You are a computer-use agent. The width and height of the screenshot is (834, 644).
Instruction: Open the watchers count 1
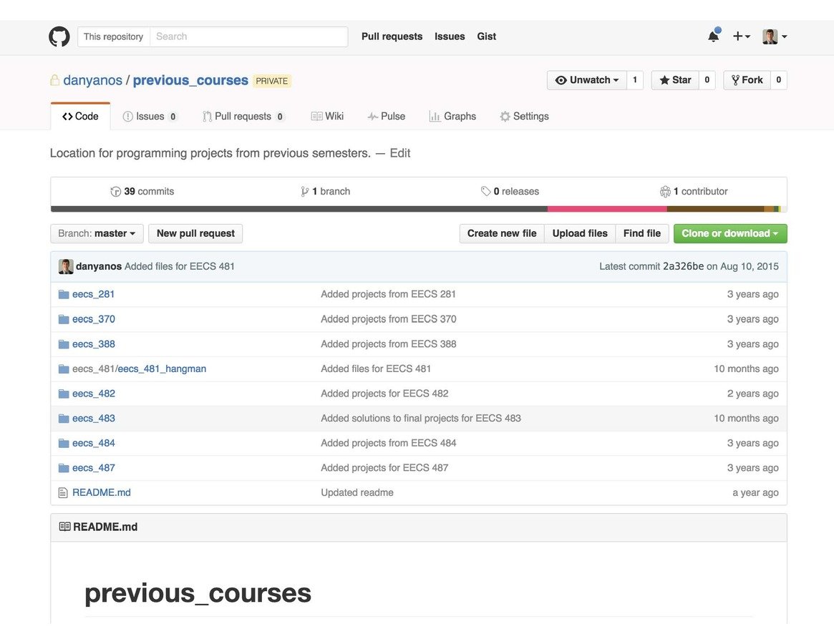[x=635, y=79]
